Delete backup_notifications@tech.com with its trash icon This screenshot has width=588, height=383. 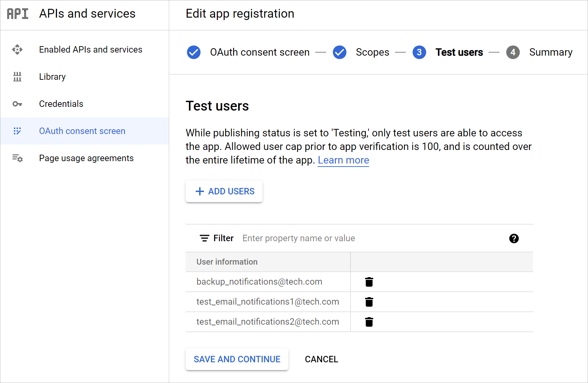pyautogui.click(x=369, y=282)
